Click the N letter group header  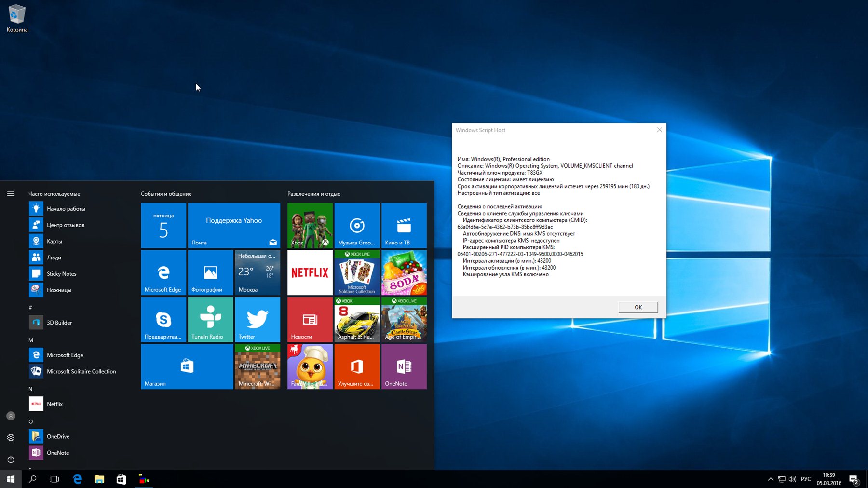[30, 389]
